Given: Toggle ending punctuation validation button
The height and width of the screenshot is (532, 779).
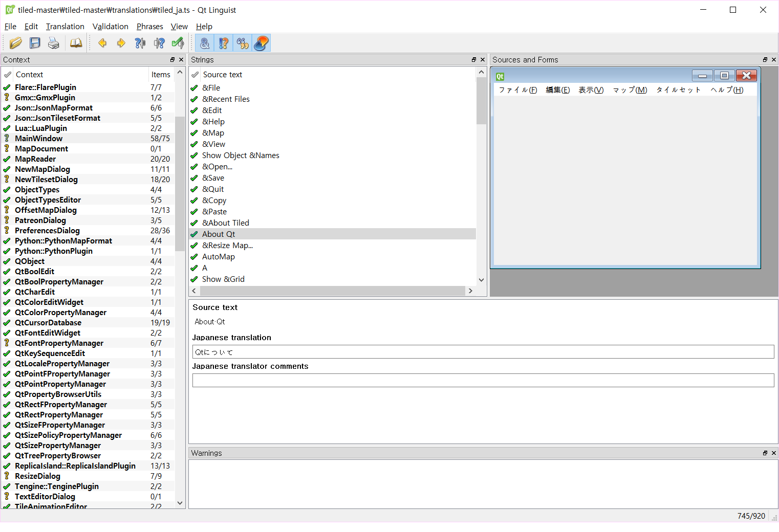Looking at the screenshot, I should point(224,43).
